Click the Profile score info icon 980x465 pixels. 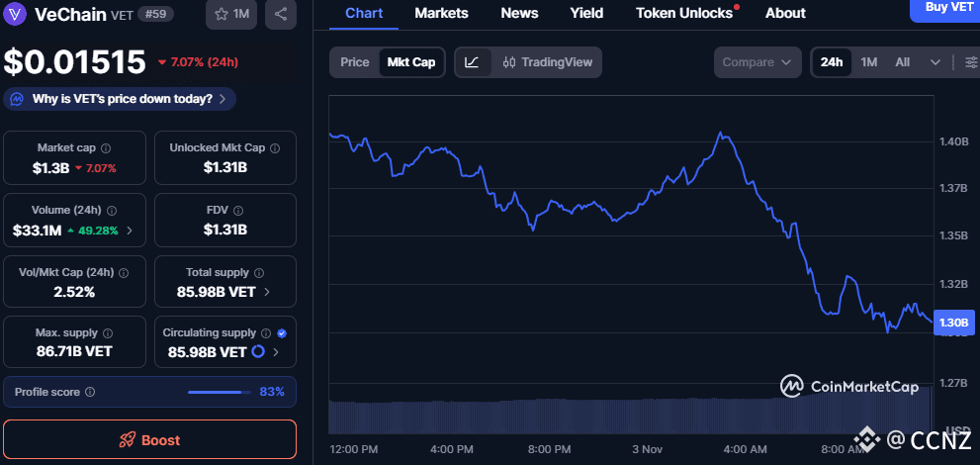90,392
